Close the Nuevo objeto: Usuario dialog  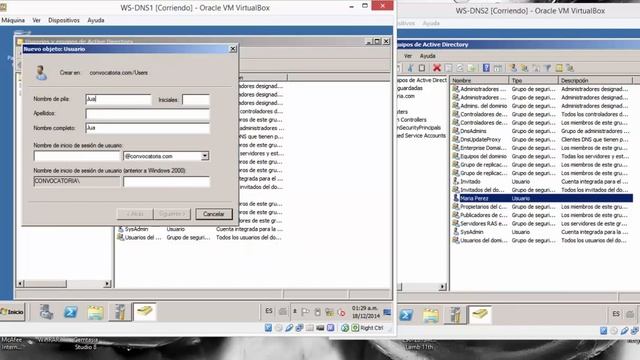point(233,49)
